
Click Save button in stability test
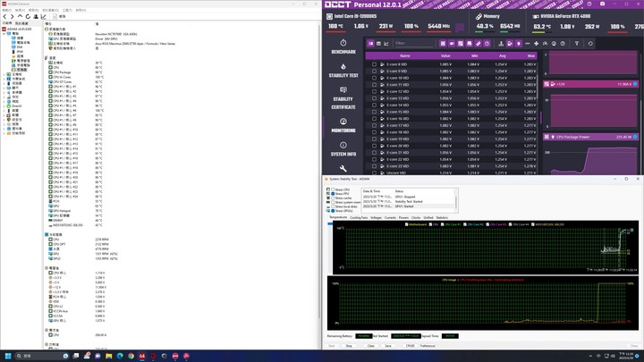[388, 346]
